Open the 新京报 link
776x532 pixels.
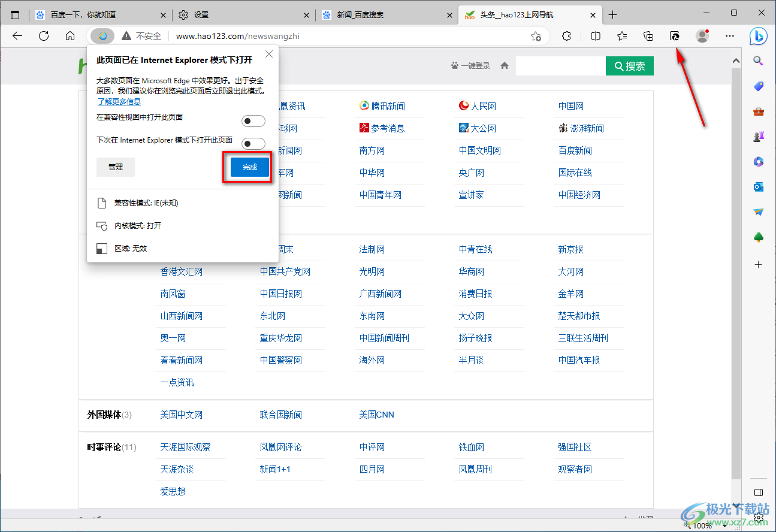(570, 249)
